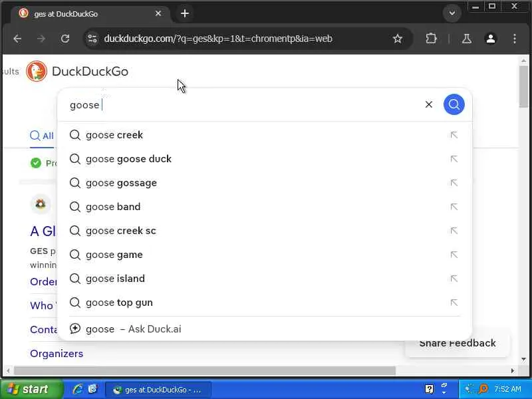The height and width of the screenshot is (399, 532).
Task: Click the fill arrow beside goose band
Action: pos(454,207)
